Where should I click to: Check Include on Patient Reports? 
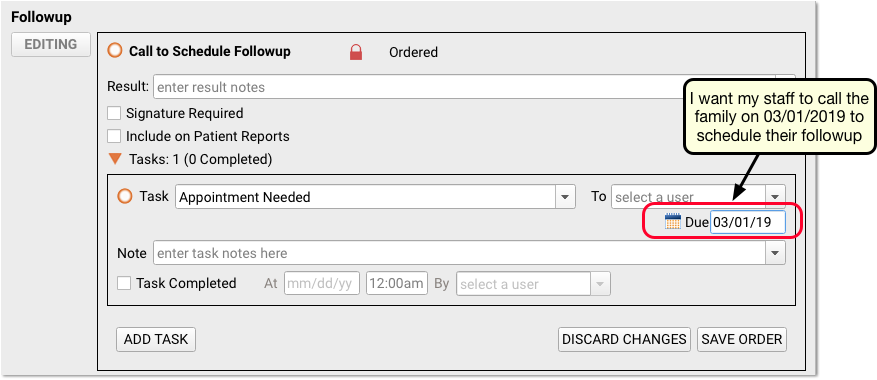tap(114, 136)
